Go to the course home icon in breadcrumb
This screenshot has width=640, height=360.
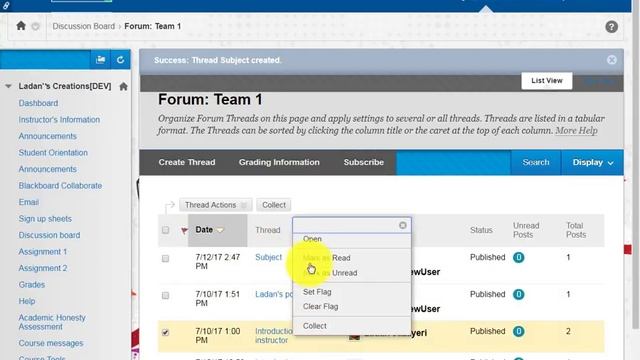click(21, 26)
